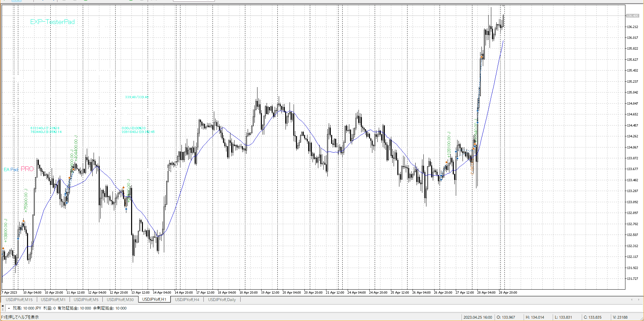Click the EA Pad PRO label
The image size is (644, 321).
coord(19,169)
